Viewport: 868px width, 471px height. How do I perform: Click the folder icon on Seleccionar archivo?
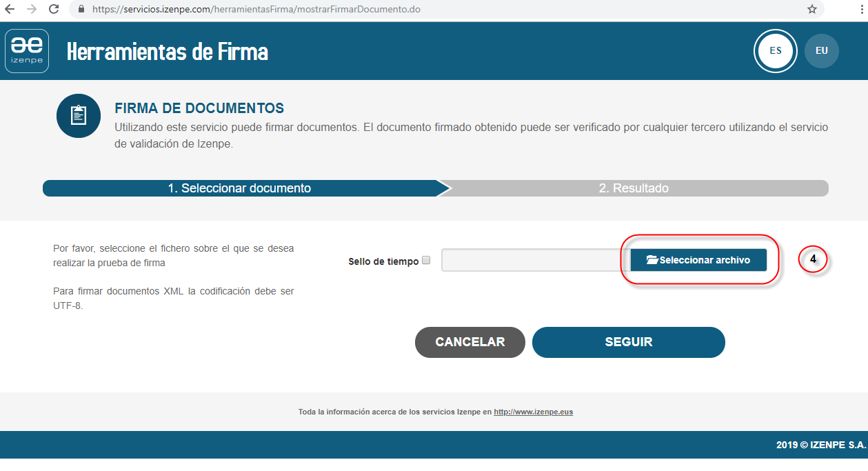pyautogui.click(x=652, y=260)
